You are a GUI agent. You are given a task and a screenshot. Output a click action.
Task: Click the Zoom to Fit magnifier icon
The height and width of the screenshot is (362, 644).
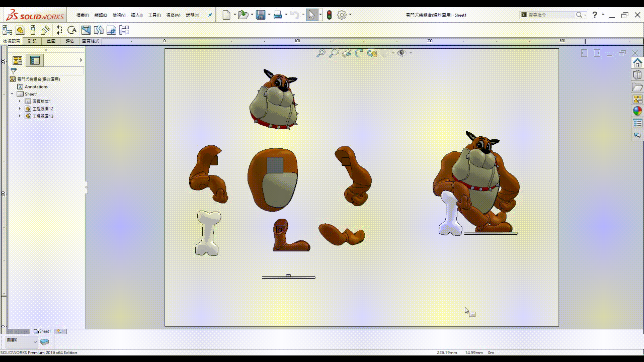[320, 53]
